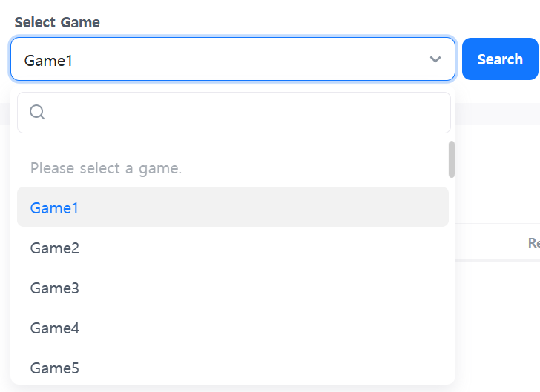Click the option directly below Game1
This screenshot has height=392, width=540.
click(x=55, y=248)
